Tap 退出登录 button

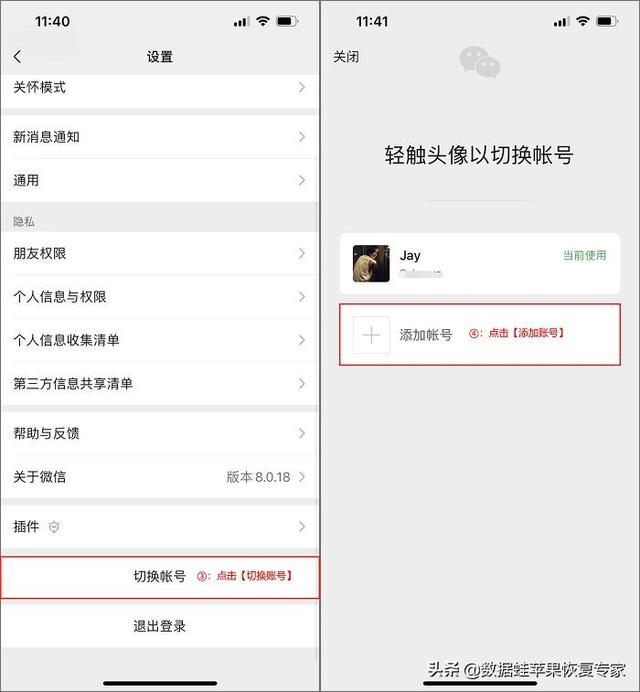(x=159, y=626)
